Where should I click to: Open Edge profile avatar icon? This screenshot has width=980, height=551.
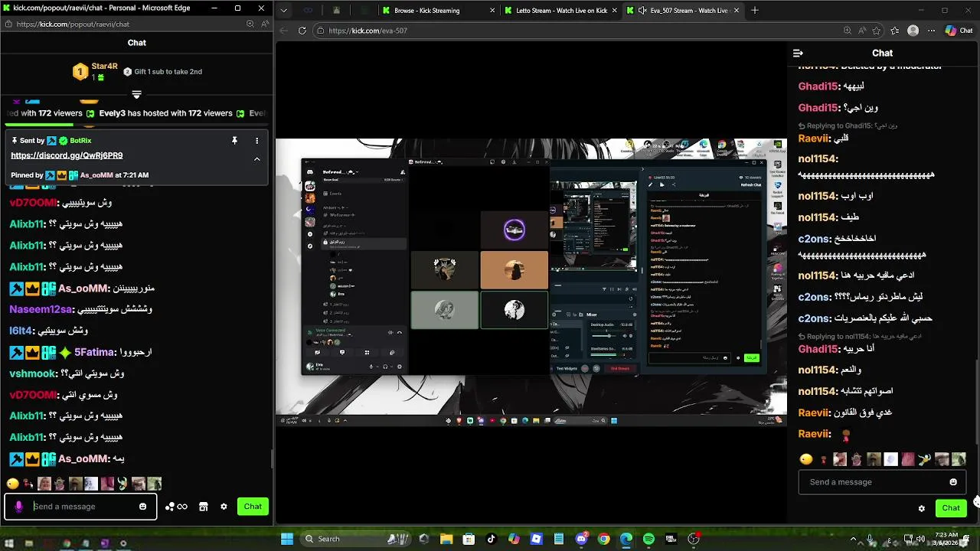[x=913, y=31]
